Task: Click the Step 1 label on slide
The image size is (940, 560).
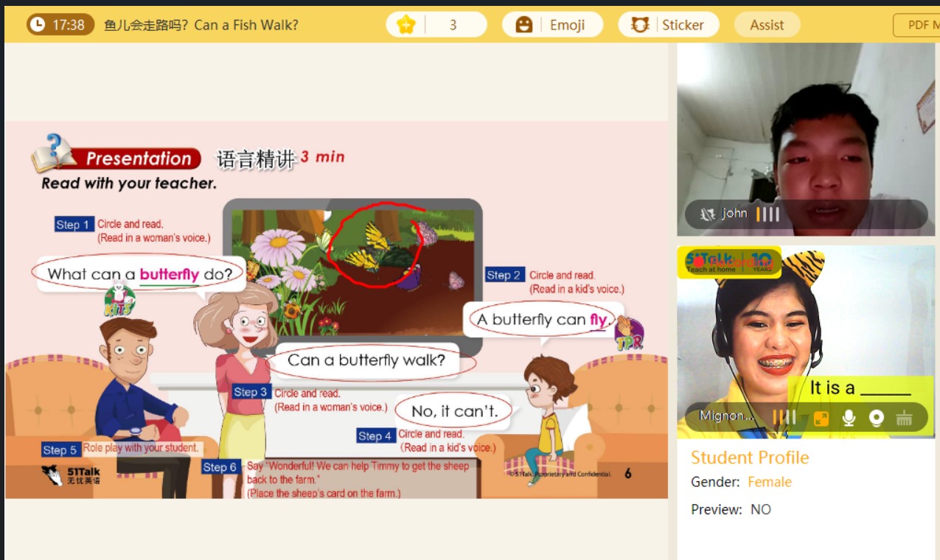Action: 74,225
